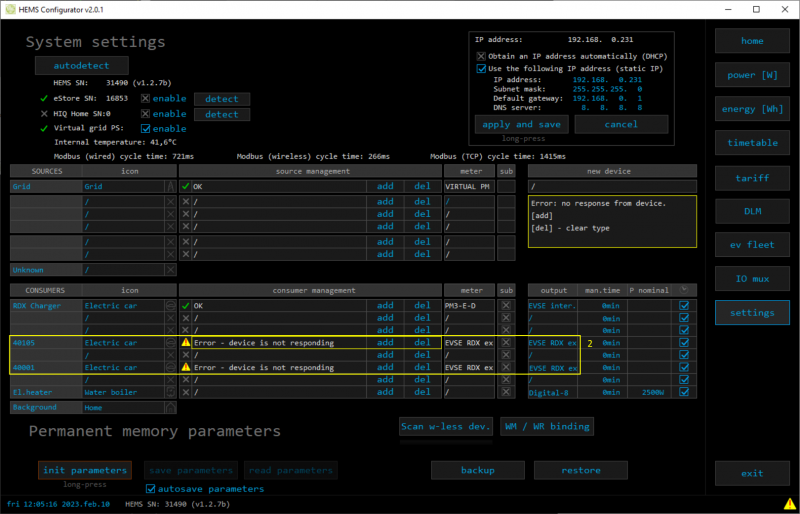This screenshot has height=514, width=800.
Task: Click the Background home icon
Action: 170,407
